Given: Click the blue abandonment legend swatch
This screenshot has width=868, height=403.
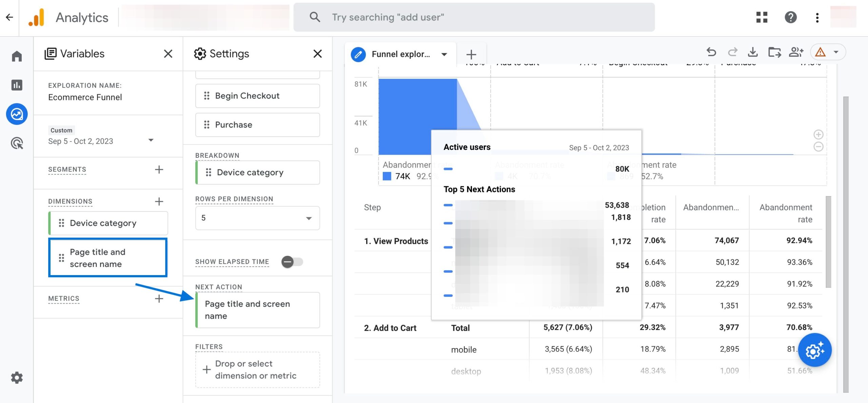Looking at the screenshot, I should point(387,176).
